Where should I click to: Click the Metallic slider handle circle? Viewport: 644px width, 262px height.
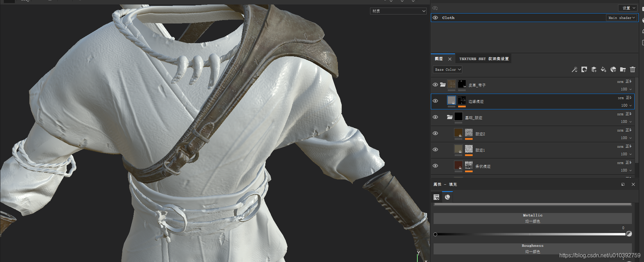pos(435,234)
